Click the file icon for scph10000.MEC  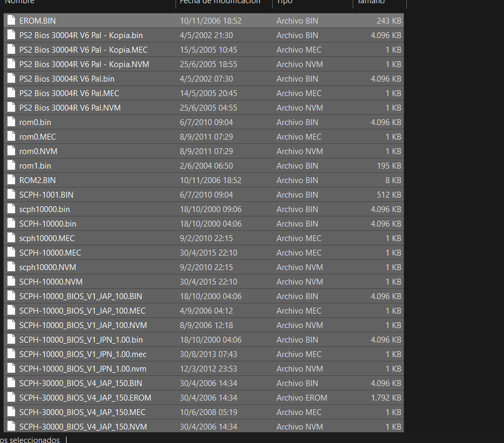pyautogui.click(x=11, y=238)
